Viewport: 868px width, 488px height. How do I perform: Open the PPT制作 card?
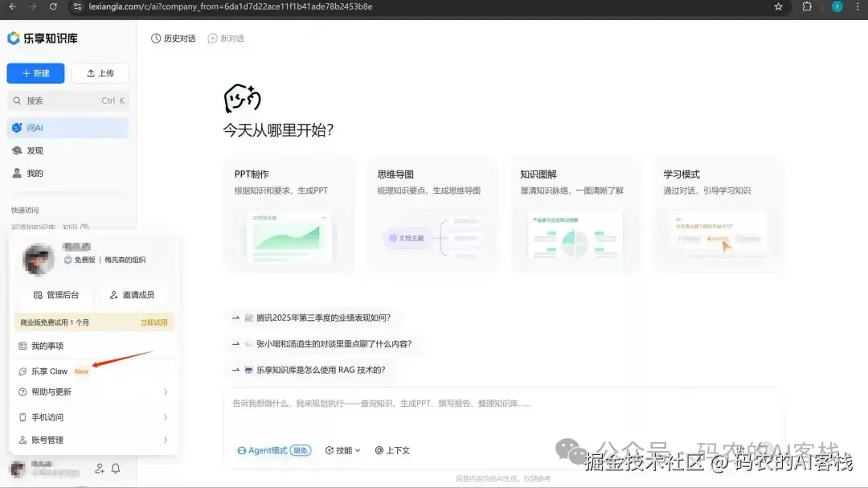click(289, 215)
